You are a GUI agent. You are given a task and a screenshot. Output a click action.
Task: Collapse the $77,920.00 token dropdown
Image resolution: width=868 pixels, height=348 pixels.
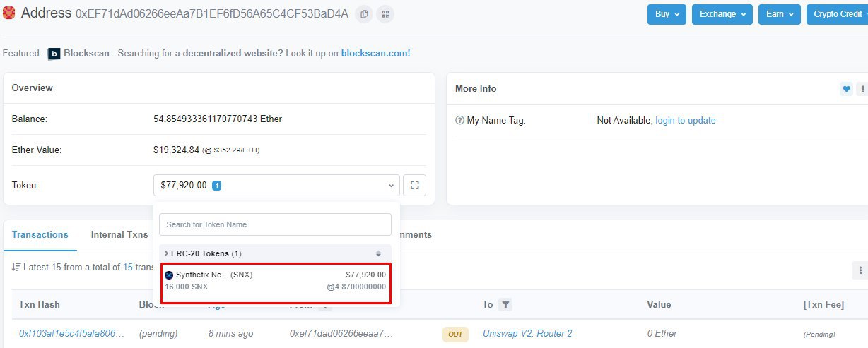point(276,185)
